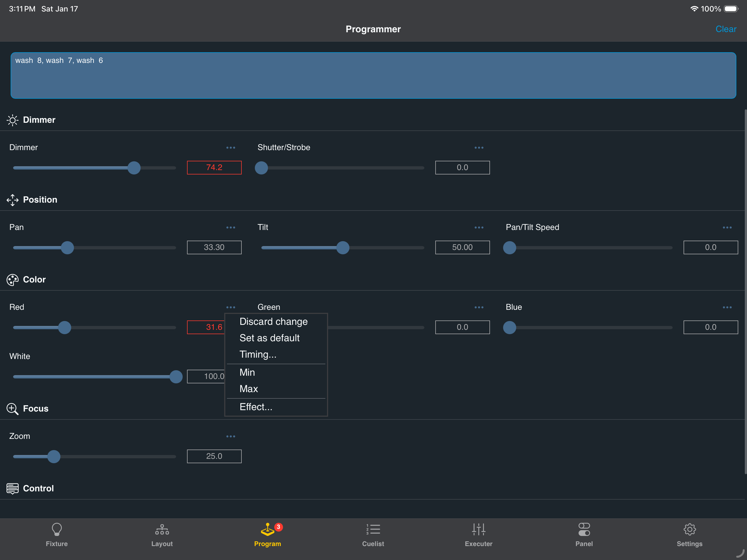Viewport: 747px width, 560px height.
Task: Open the Fixture tab
Action: (x=57, y=535)
